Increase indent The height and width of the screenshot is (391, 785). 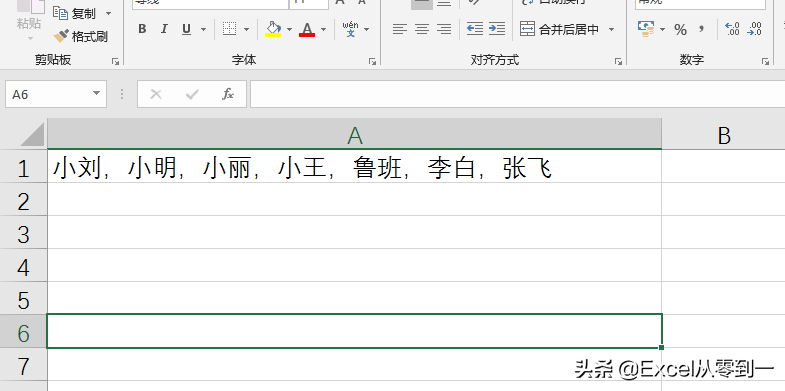click(497, 29)
